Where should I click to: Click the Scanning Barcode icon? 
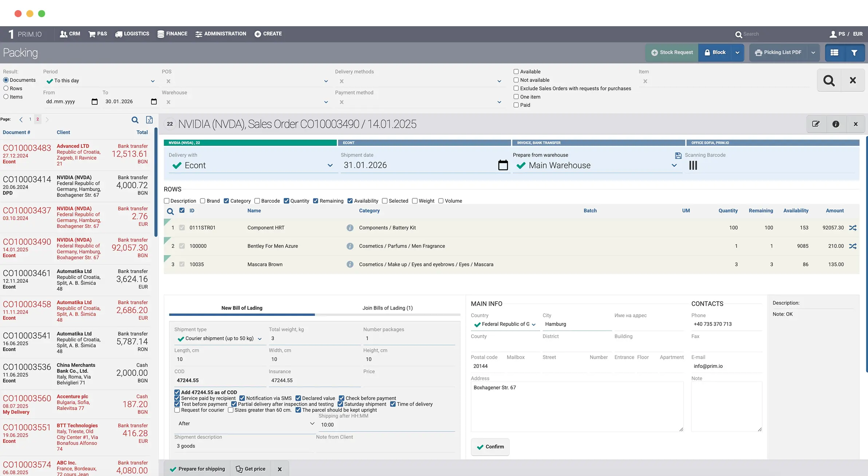click(693, 166)
